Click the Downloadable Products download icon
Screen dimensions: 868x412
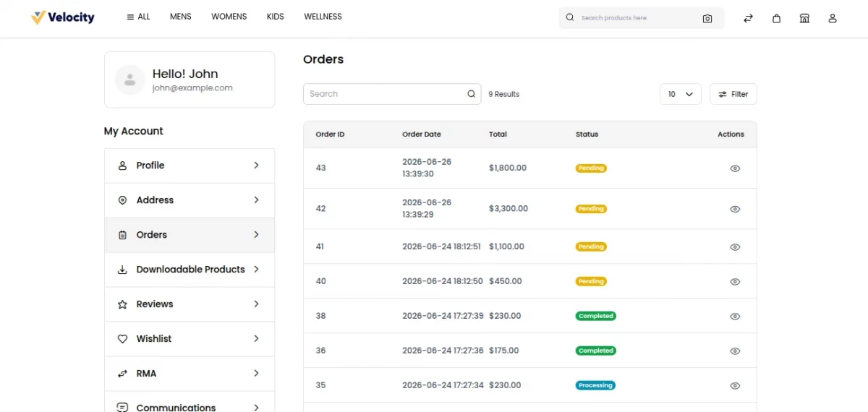coord(122,270)
